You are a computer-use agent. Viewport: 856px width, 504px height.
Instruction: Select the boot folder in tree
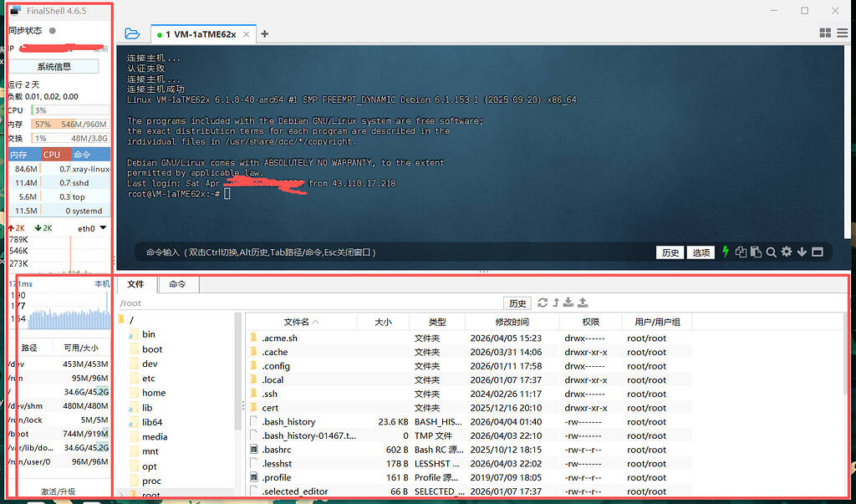pos(152,349)
